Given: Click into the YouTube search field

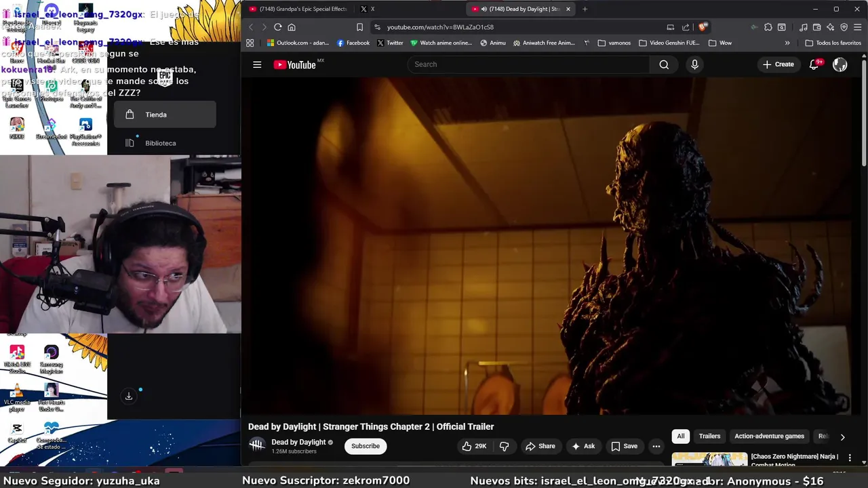Looking at the screenshot, I should pos(529,64).
